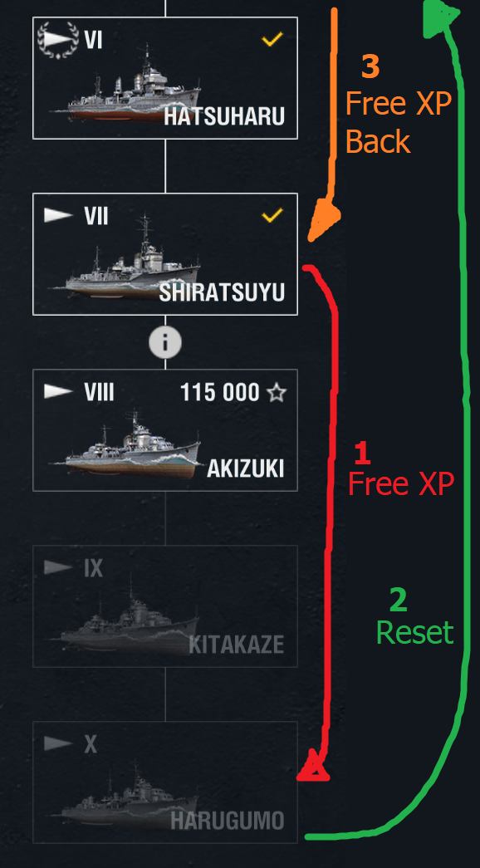Image resolution: width=480 pixels, height=868 pixels.
Task: Click the SHIRATSUYU name label
Action: (x=222, y=293)
